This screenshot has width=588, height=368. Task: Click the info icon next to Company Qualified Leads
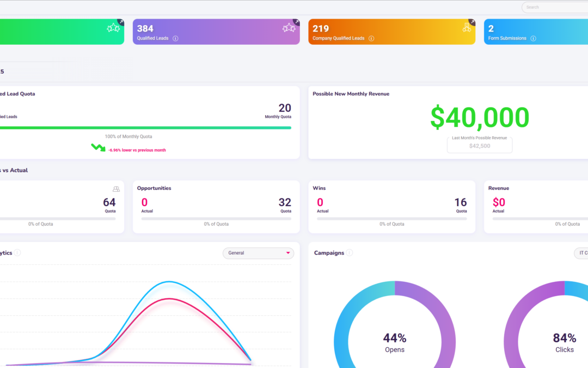point(371,38)
